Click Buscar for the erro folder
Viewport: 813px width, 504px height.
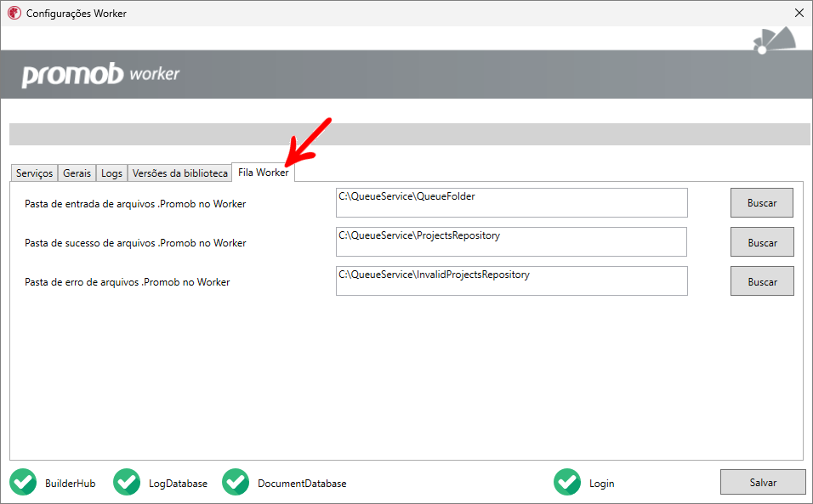[x=762, y=281]
